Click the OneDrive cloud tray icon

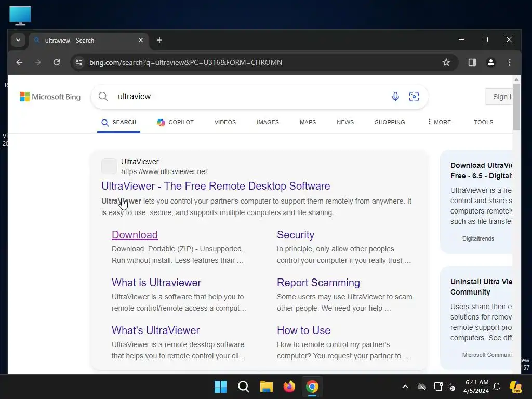tap(421, 387)
